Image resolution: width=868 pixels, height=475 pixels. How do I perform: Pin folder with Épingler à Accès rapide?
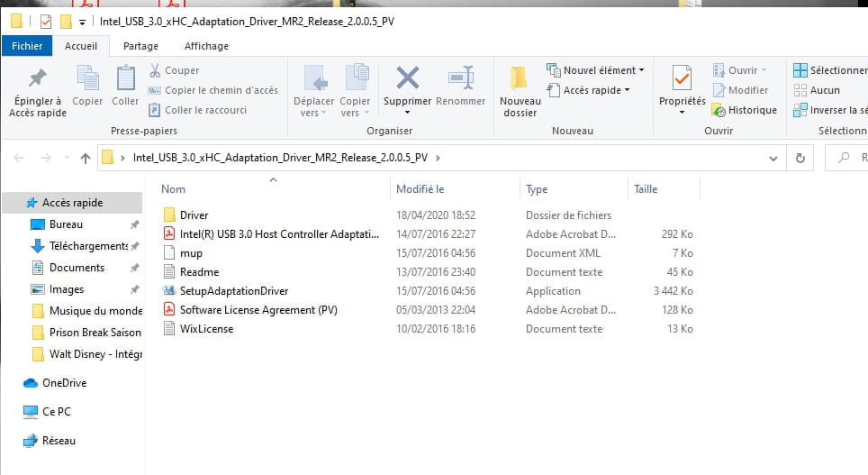click(x=38, y=92)
